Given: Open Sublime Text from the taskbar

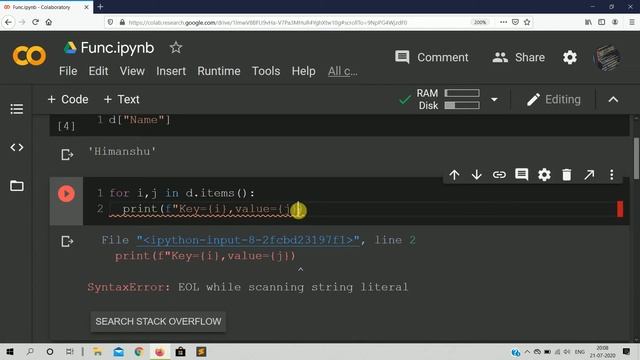Looking at the screenshot, I should [201, 352].
